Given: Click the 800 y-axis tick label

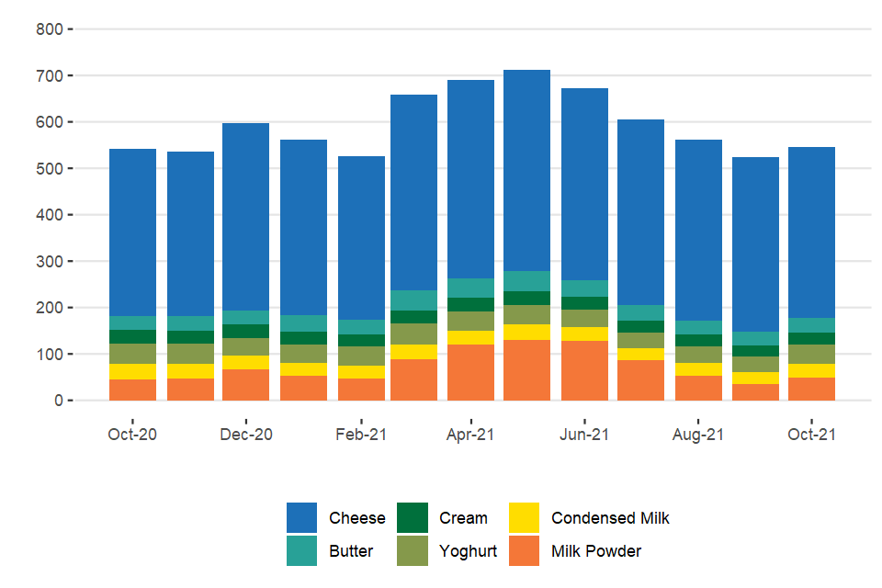Looking at the screenshot, I should click(x=49, y=29).
